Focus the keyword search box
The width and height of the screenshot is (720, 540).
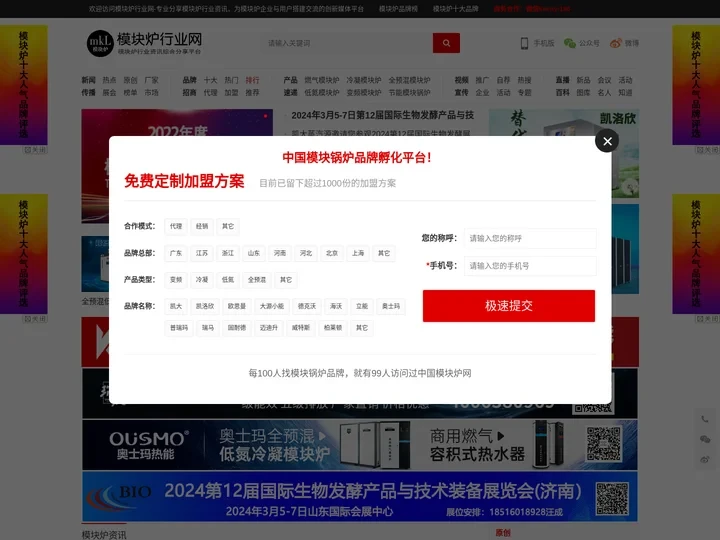click(x=347, y=43)
